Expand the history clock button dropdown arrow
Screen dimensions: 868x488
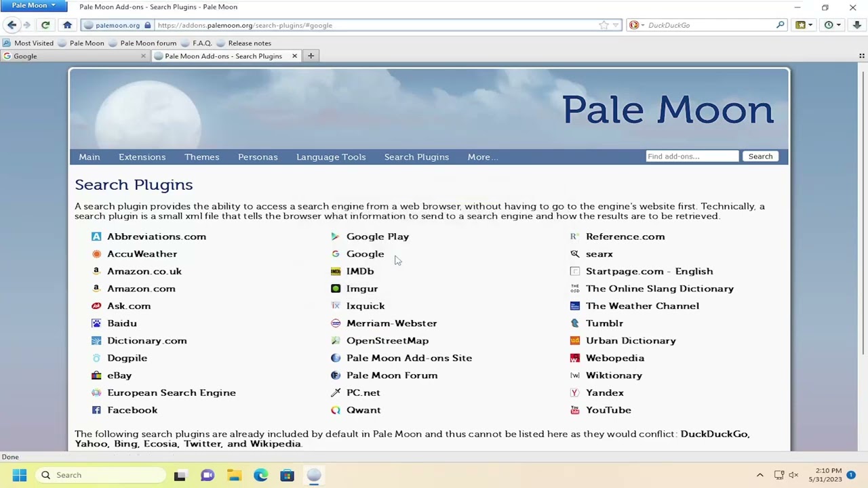[839, 25]
